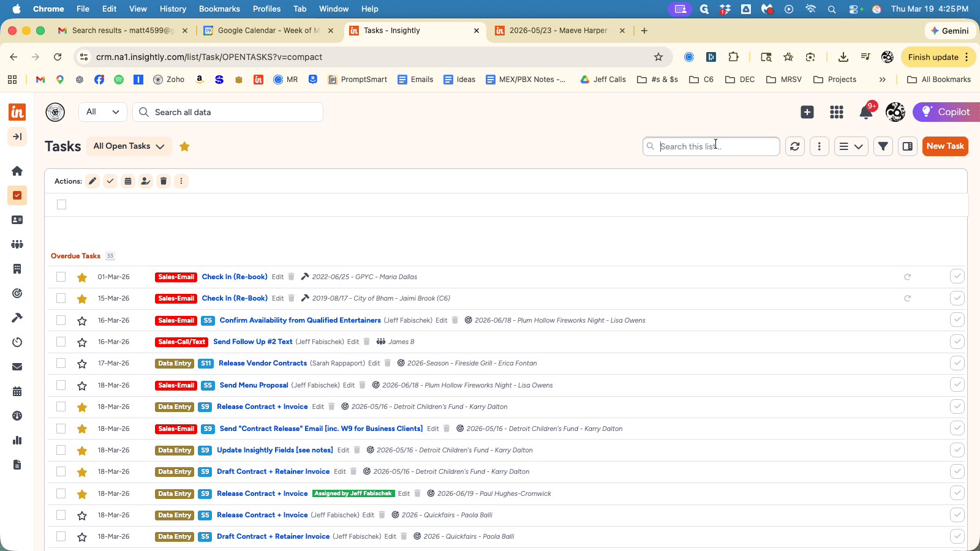Click the reassign user action icon
Viewport: 980px width, 551px height.
tap(146, 181)
